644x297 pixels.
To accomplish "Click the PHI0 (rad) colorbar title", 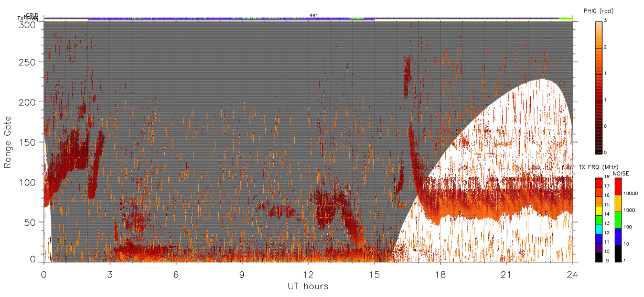I will [x=598, y=10].
